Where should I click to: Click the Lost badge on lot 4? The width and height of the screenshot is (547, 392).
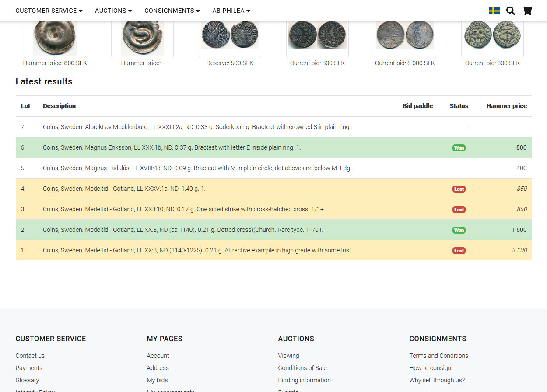(x=459, y=189)
